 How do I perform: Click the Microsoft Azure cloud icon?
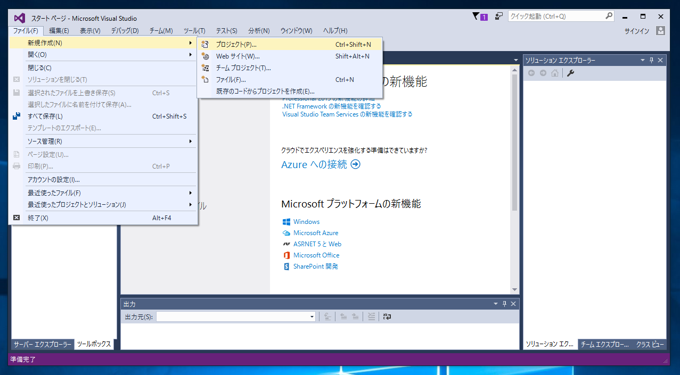click(286, 233)
